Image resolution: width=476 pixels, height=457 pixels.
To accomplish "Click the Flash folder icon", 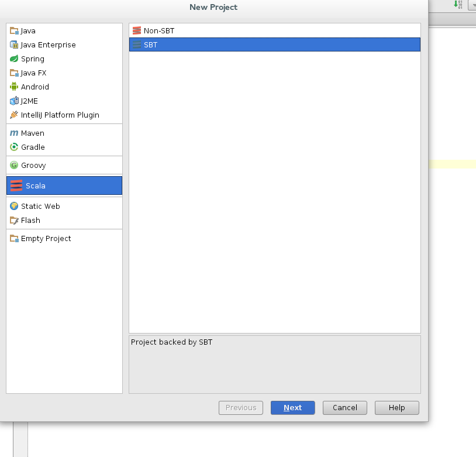I will pos(14,220).
